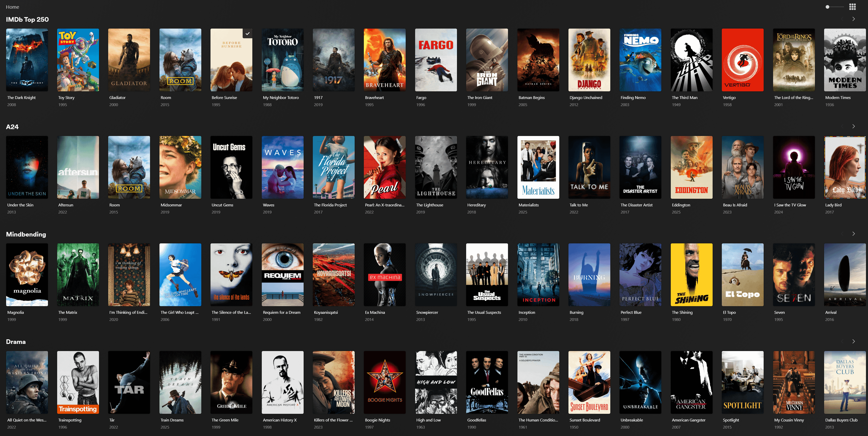This screenshot has width=868, height=436.
Task: Click the Spotlight poster
Action: [743, 382]
